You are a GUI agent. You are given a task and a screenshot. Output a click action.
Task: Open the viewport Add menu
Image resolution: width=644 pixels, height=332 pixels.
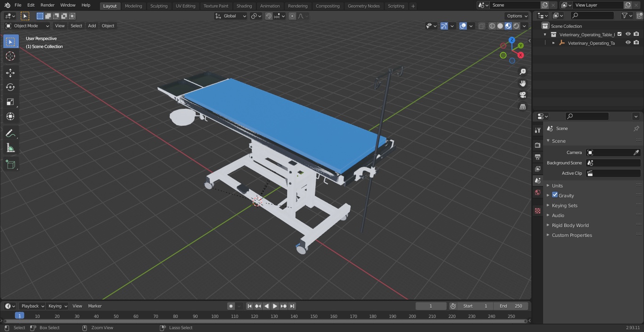[x=92, y=26]
